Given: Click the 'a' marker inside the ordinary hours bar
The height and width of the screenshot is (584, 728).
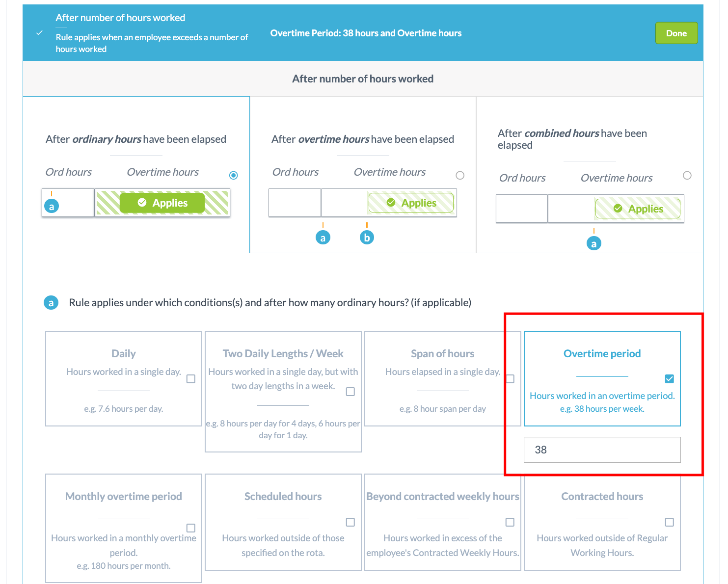Looking at the screenshot, I should tap(52, 206).
